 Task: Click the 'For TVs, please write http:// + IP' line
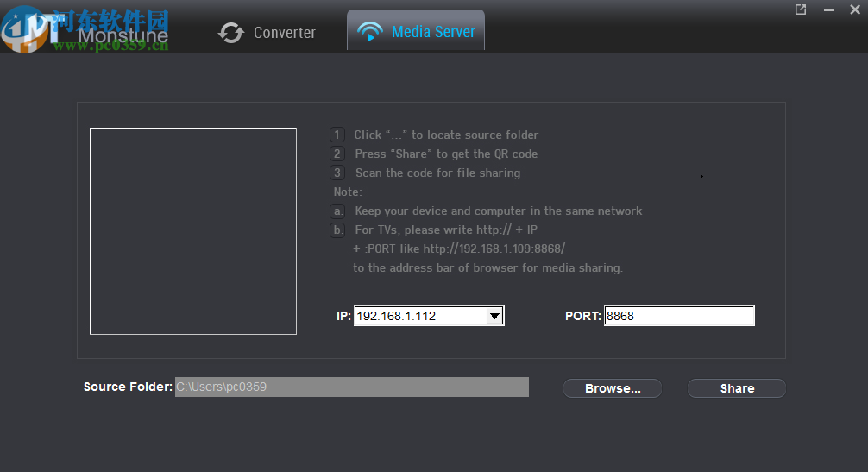click(446, 230)
